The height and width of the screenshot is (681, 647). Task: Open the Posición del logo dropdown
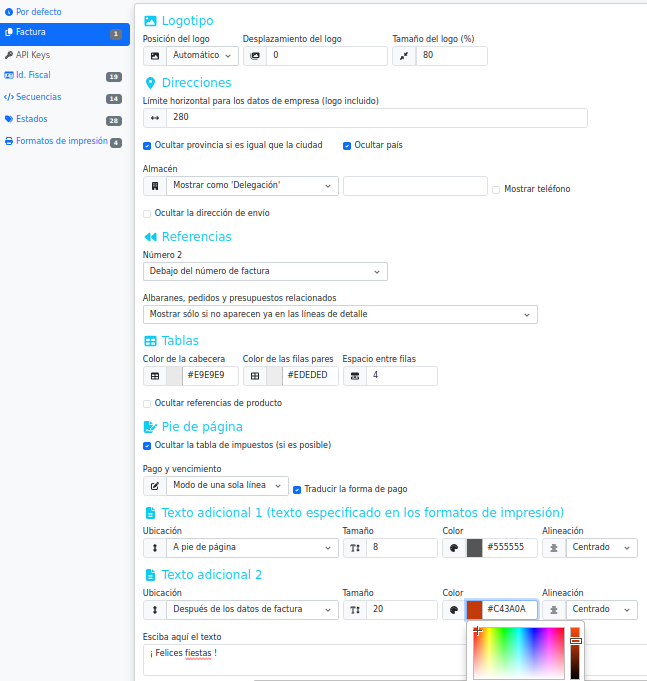[202, 56]
